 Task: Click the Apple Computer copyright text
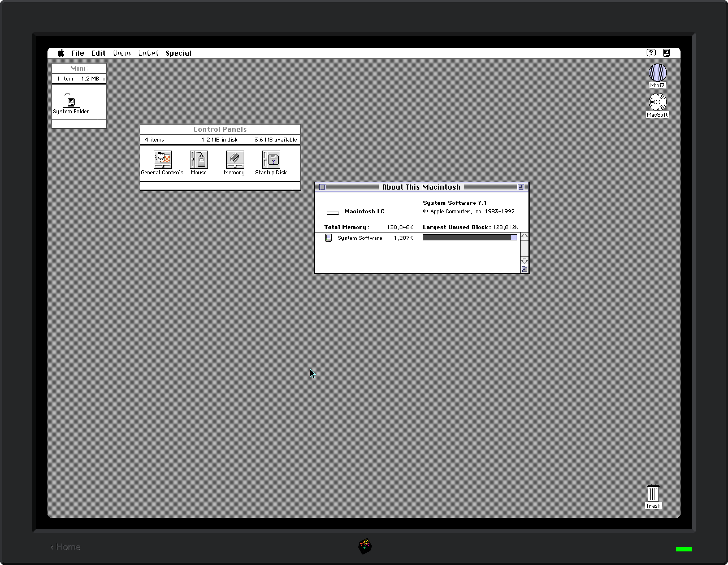tap(469, 212)
